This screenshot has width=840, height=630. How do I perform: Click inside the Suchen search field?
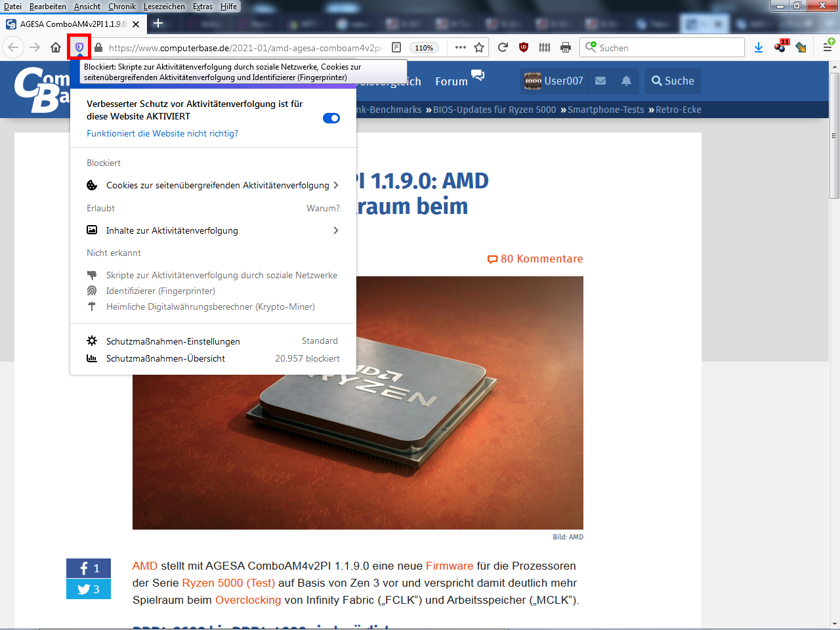click(x=661, y=47)
